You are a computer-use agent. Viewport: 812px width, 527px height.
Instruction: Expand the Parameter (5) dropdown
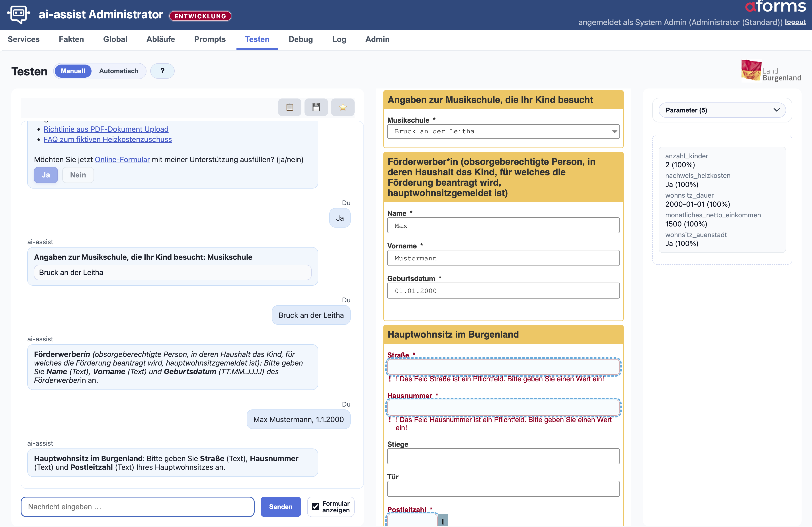722,110
